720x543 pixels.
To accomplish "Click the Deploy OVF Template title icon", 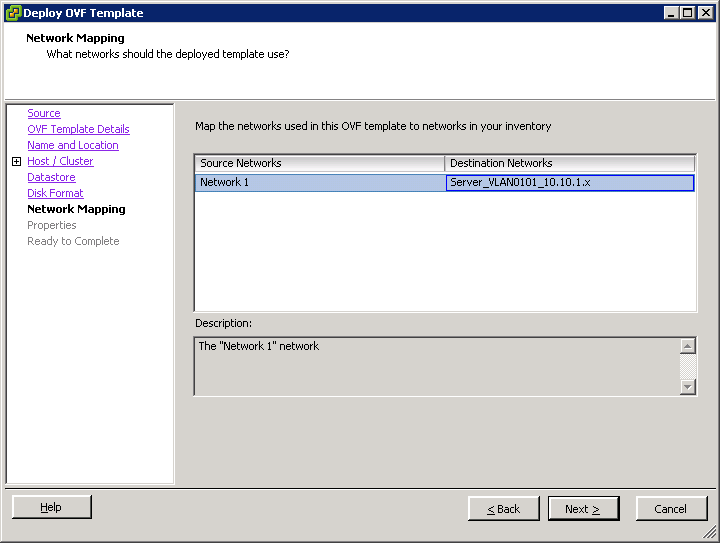I will (13, 13).
